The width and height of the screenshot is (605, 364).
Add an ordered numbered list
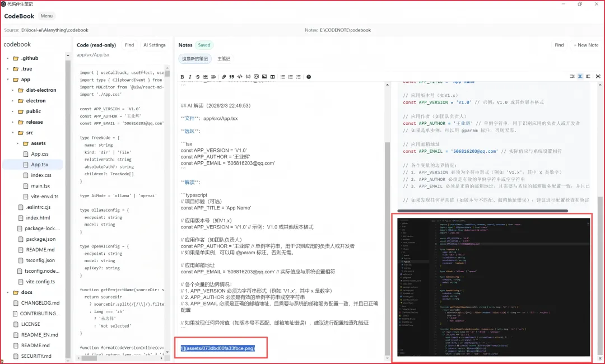(x=291, y=77)
